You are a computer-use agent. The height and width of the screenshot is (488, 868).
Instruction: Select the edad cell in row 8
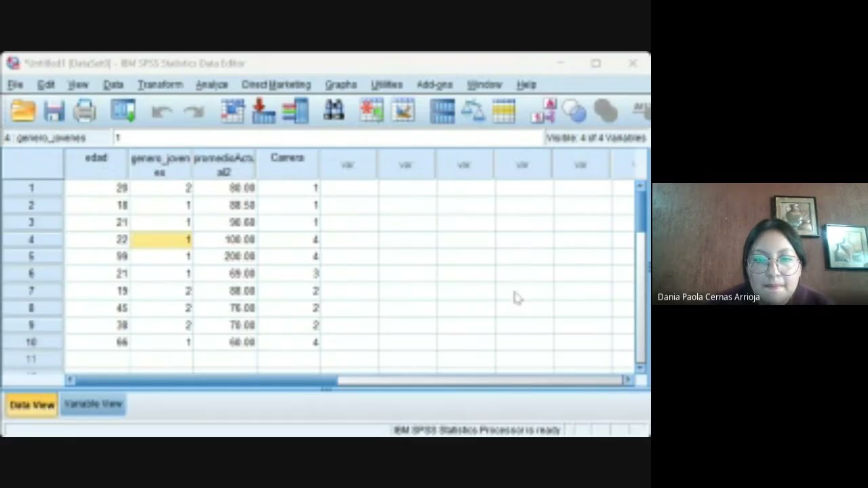(96, 308)
